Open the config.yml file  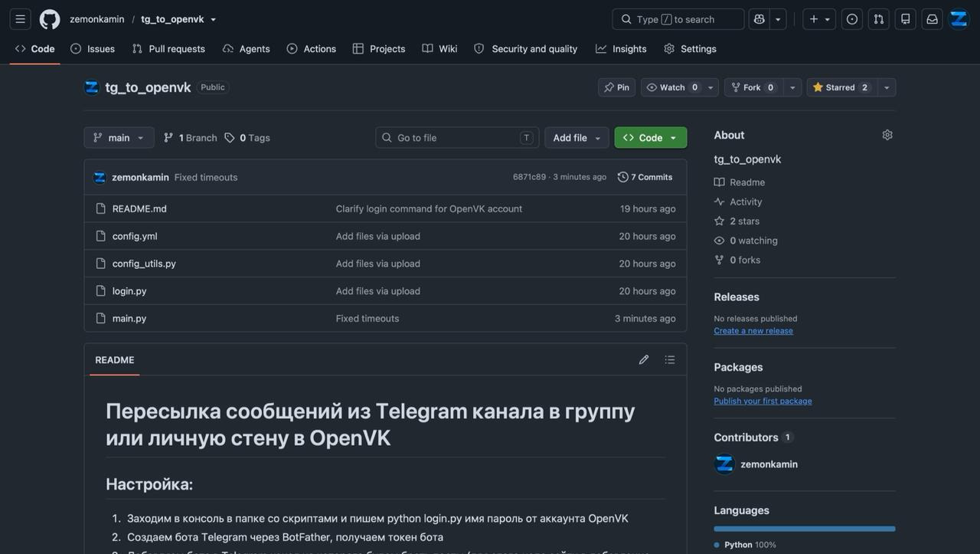(x=135, y=236)
